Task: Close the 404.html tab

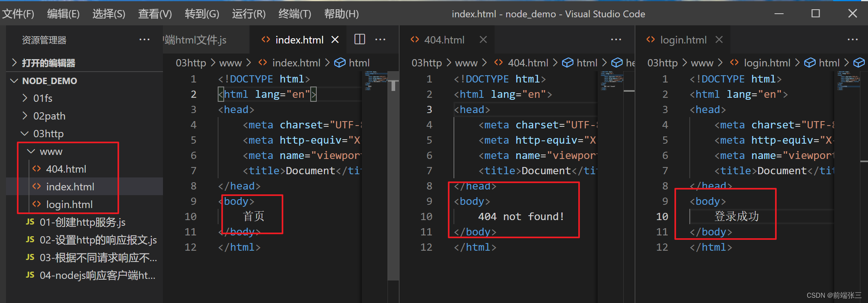Action: coord(483,40)
